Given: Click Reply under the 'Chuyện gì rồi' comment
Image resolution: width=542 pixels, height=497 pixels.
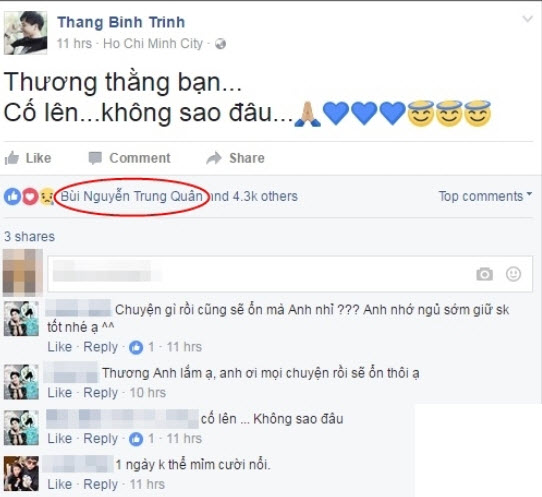Looking at the screenshot, I should 101,347.
